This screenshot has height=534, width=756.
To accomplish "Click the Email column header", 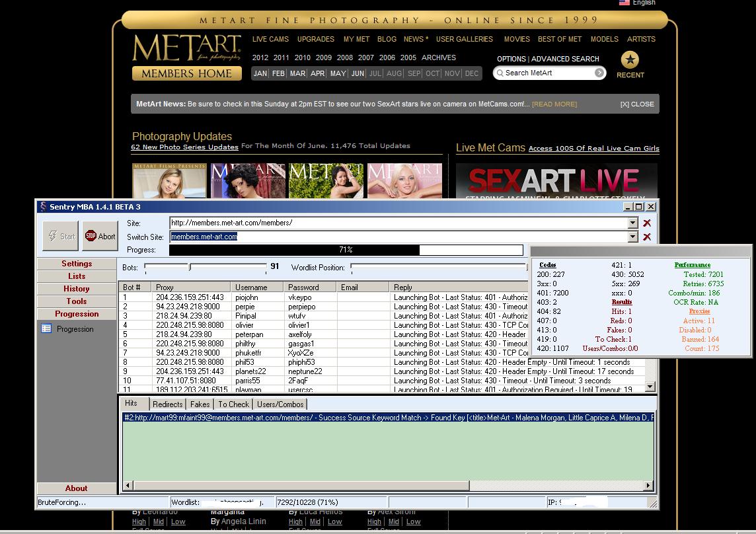I will (363, 287).
